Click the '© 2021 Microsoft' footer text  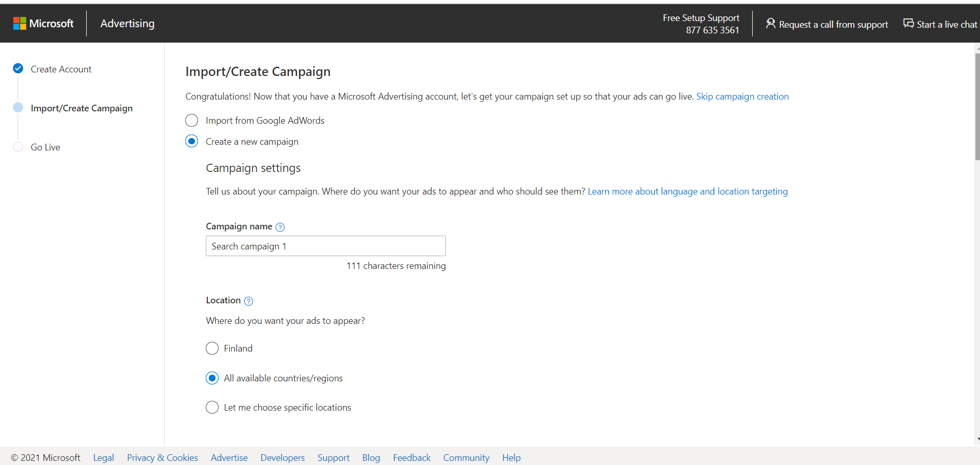point(46,458)
